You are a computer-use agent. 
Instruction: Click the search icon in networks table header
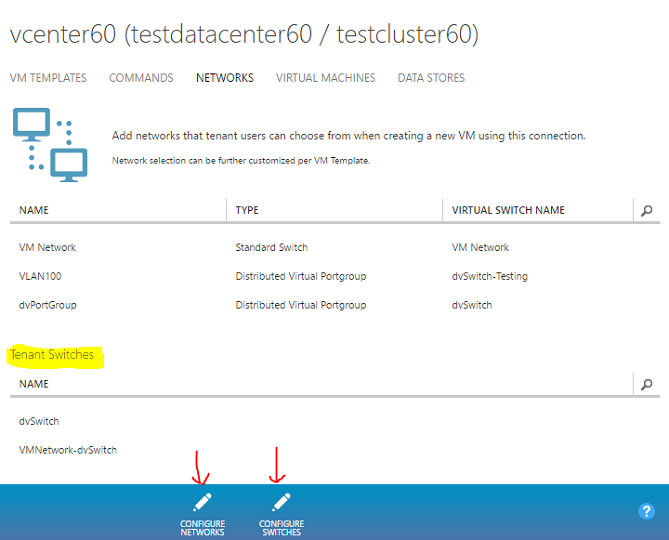tap(647, 210)
